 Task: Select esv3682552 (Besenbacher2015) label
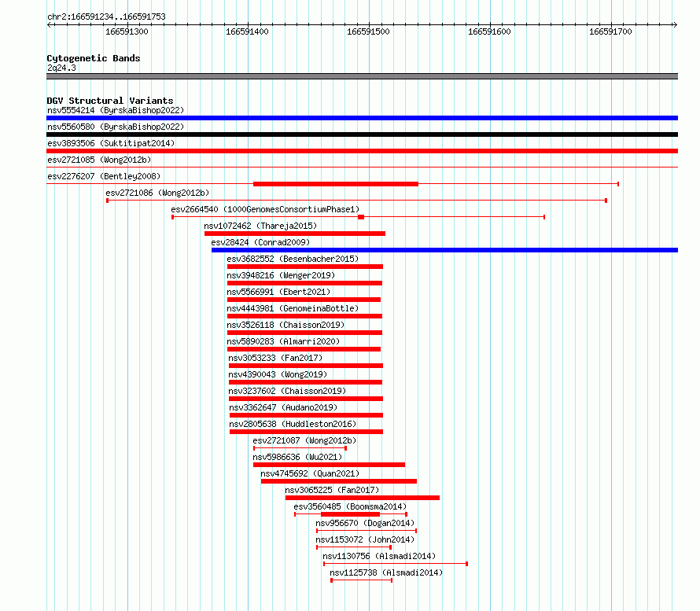(293, 259)
